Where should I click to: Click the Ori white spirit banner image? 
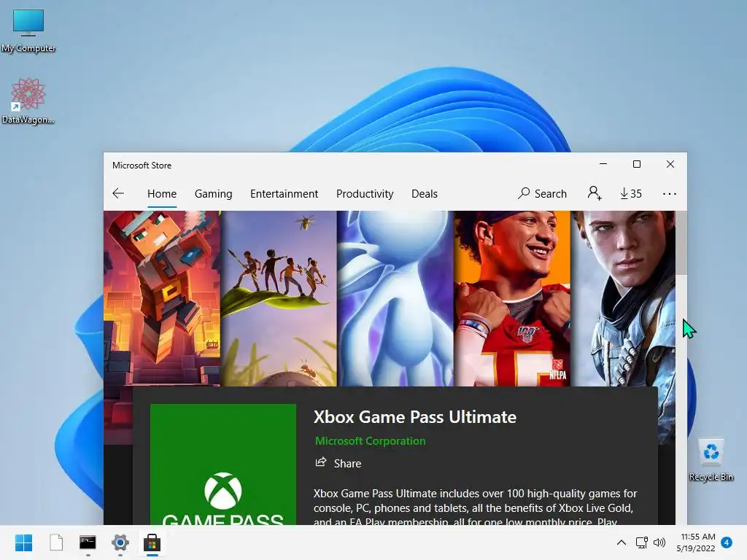pyautogui.click(x=395, y=298)
